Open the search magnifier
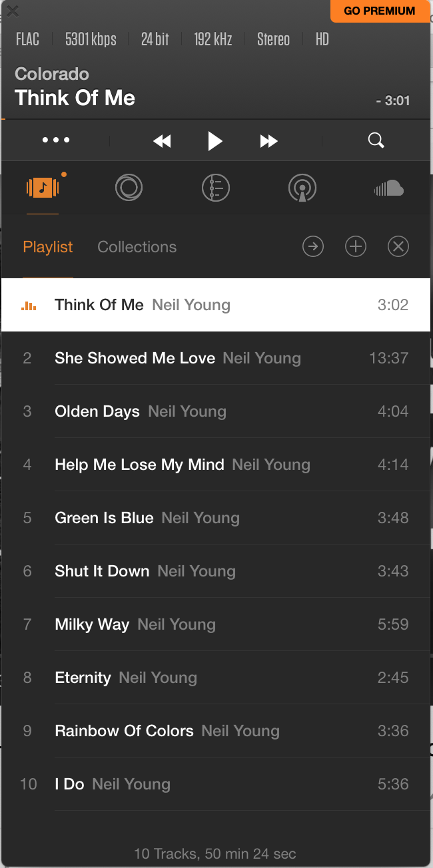The height and width of the screenshot is (868, 433). 376,140
